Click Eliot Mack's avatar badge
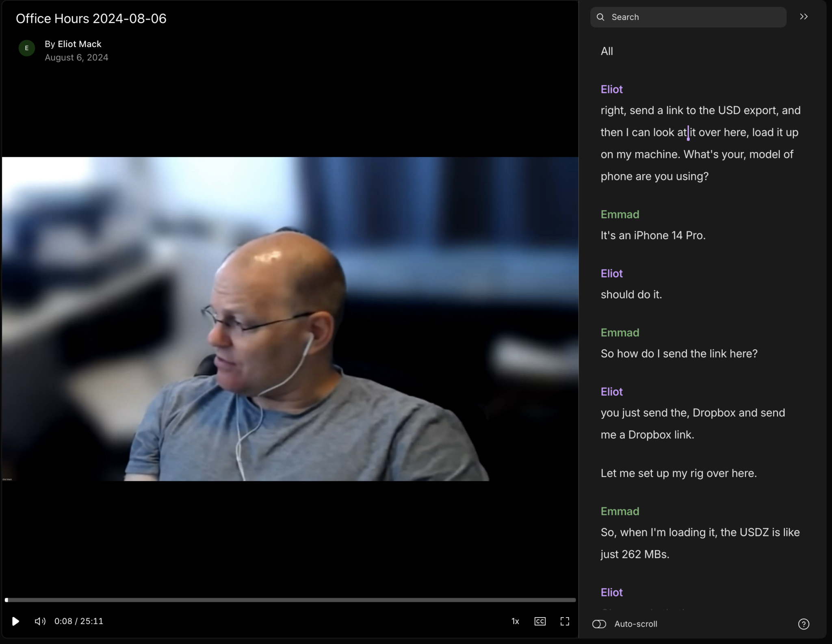Image resolution: width=832 pixels, height=644 pixels. pos(26,48)
